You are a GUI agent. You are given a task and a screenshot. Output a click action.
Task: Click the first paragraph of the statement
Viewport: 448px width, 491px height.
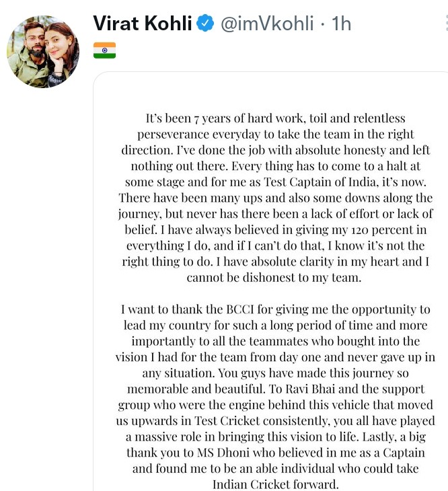tap(276, 197)
